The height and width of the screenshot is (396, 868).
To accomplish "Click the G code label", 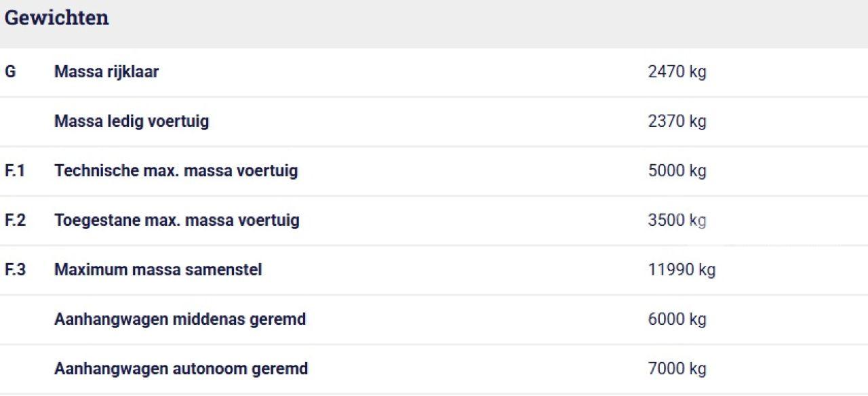I will (10, 72).
